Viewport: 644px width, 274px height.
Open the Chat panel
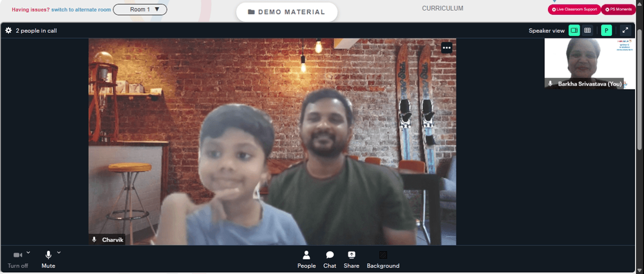pos(329,260)
